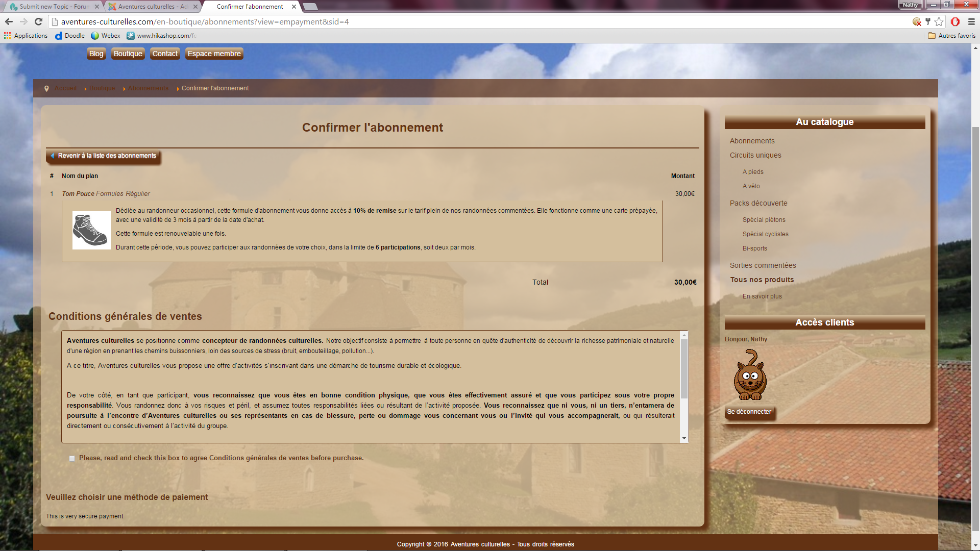Screen dimensions: 980x551
Task: Open Circuits uniques in the catalogue
Action: 755,155
